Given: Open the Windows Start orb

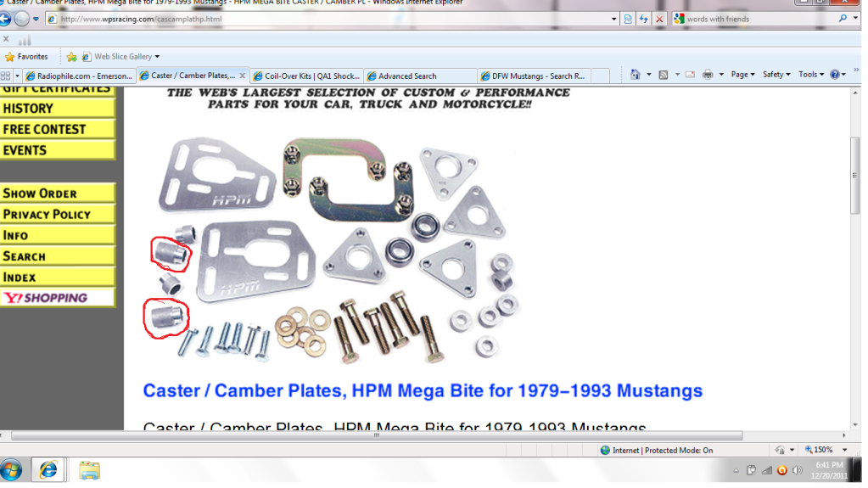Looking at the screenshot, I should (10, 470).
